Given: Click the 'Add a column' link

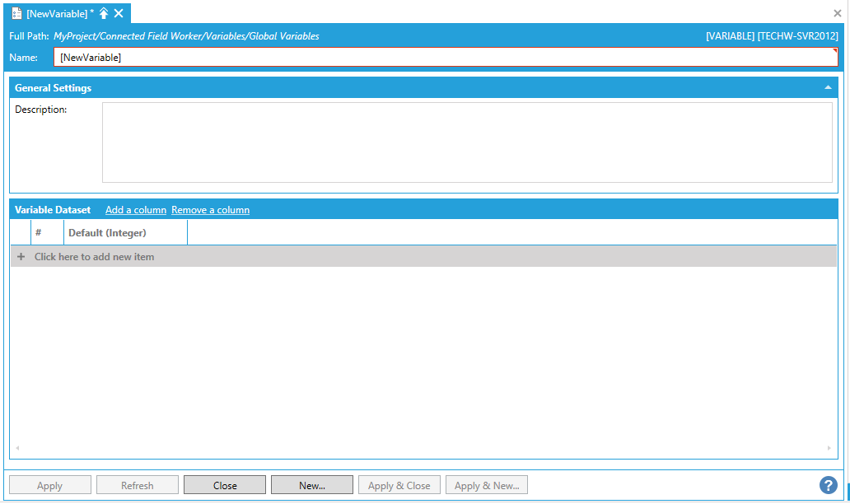Looking at the screenshot, I should 136,210.
